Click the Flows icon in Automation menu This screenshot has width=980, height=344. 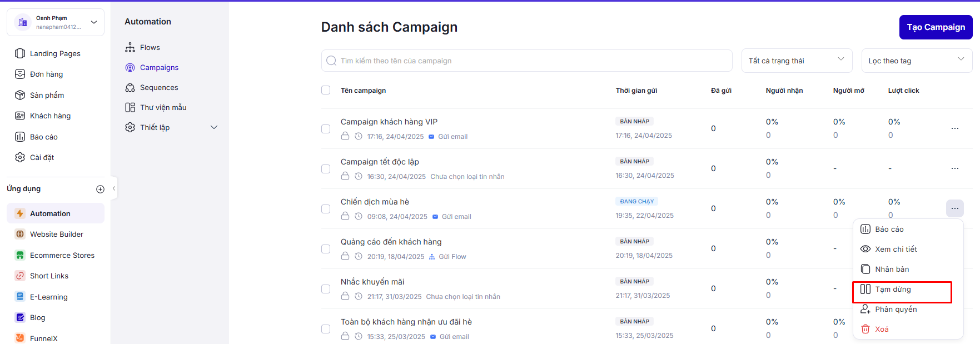[130, 47]
